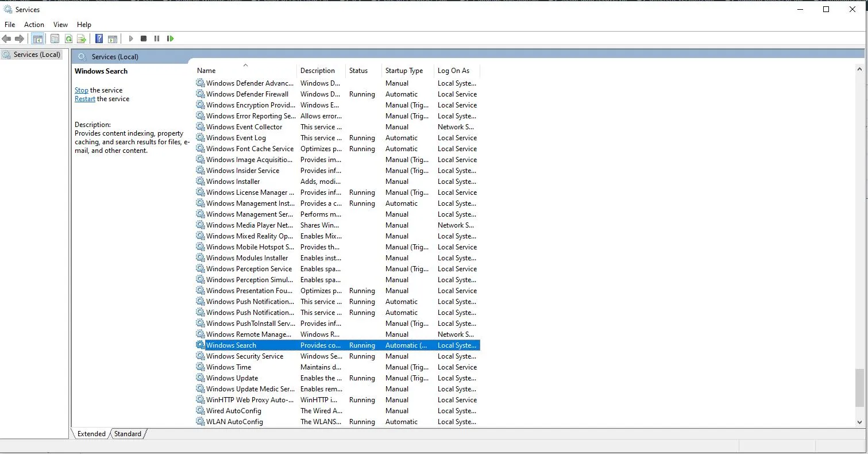Click the Services (Local) header above the list
Image resolution: width=868 pixels, height=454 pixels.
[115, 57]
